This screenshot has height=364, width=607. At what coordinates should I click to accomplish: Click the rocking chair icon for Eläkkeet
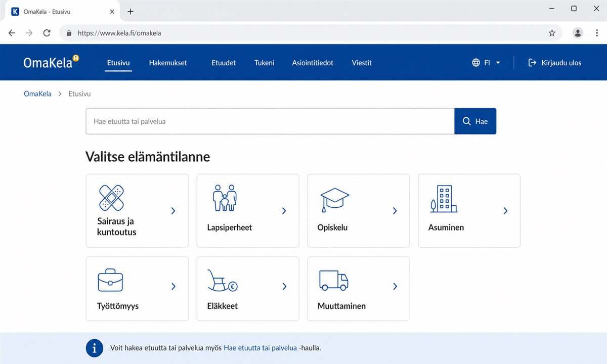coord(223,281)
